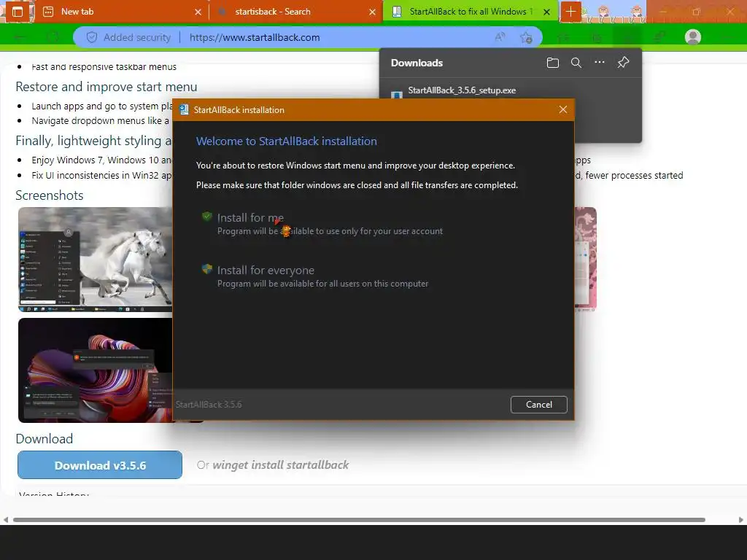Click the StartAllBack installer title icon
This screenshot has height=560, width=747.
click(184, 109)
